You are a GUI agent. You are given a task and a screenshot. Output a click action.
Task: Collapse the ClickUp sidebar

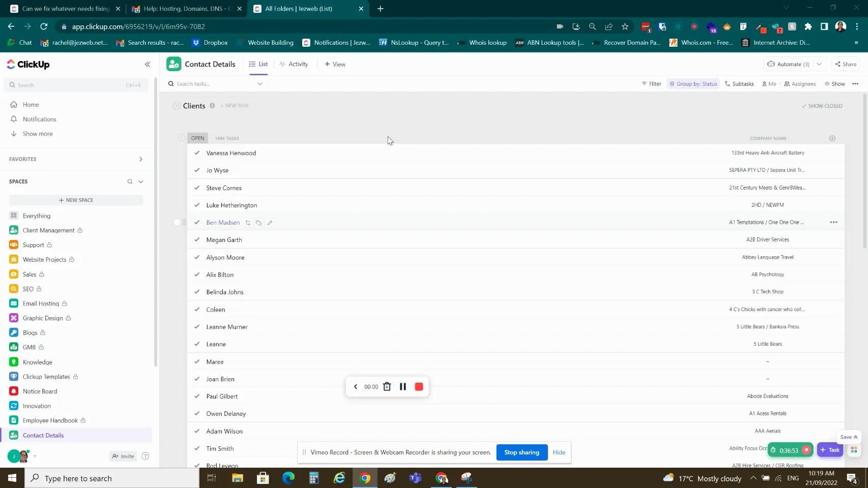148,65
